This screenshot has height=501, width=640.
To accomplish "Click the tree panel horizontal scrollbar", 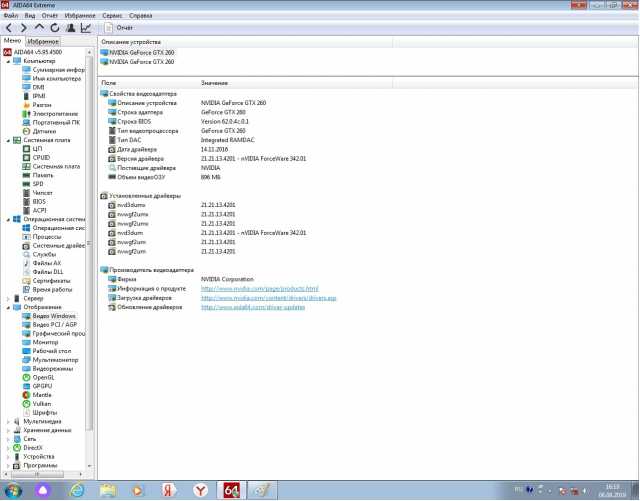I will 38,474.
